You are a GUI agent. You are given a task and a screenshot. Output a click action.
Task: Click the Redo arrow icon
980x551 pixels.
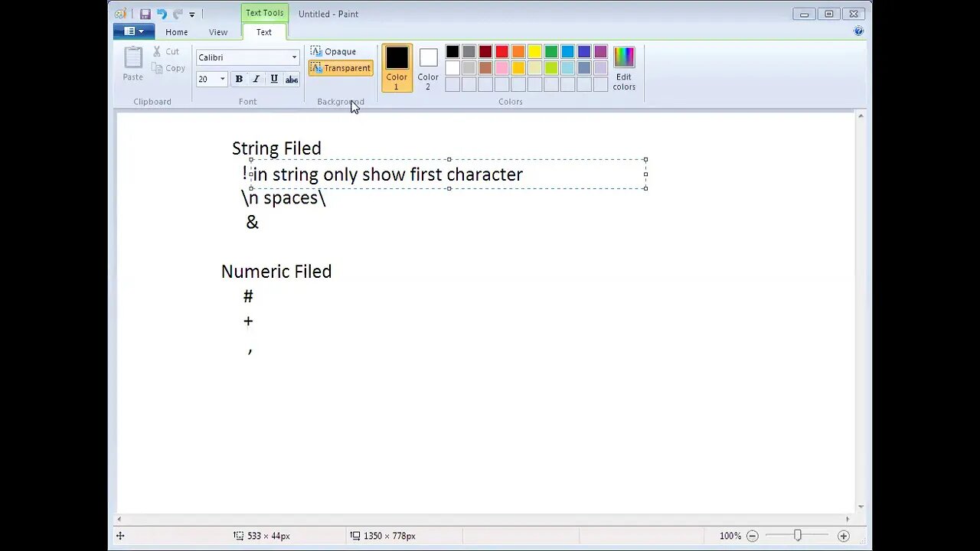(x=178, y=14)
